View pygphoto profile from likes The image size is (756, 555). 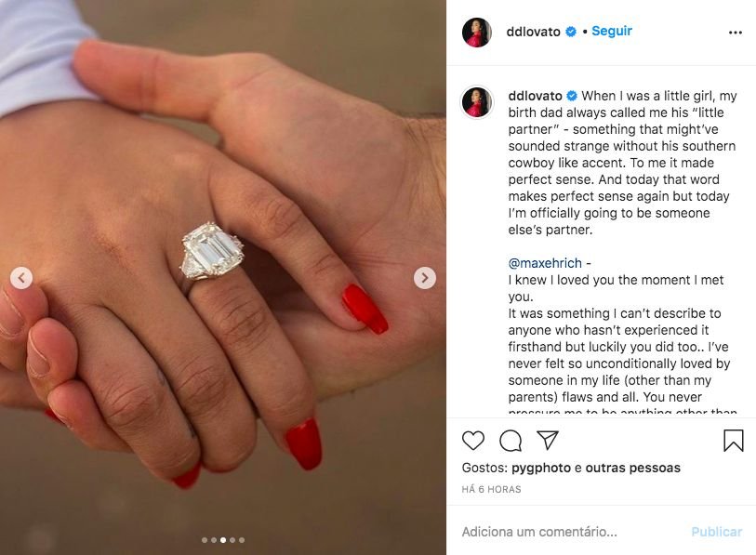click(x=541, y=468)
